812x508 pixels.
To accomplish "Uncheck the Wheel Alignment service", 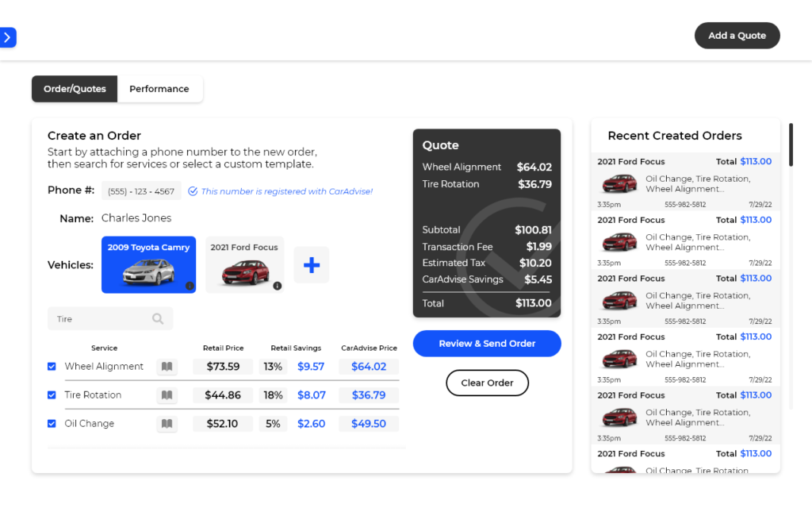I will pyautogui.click(x=52, y=367).
